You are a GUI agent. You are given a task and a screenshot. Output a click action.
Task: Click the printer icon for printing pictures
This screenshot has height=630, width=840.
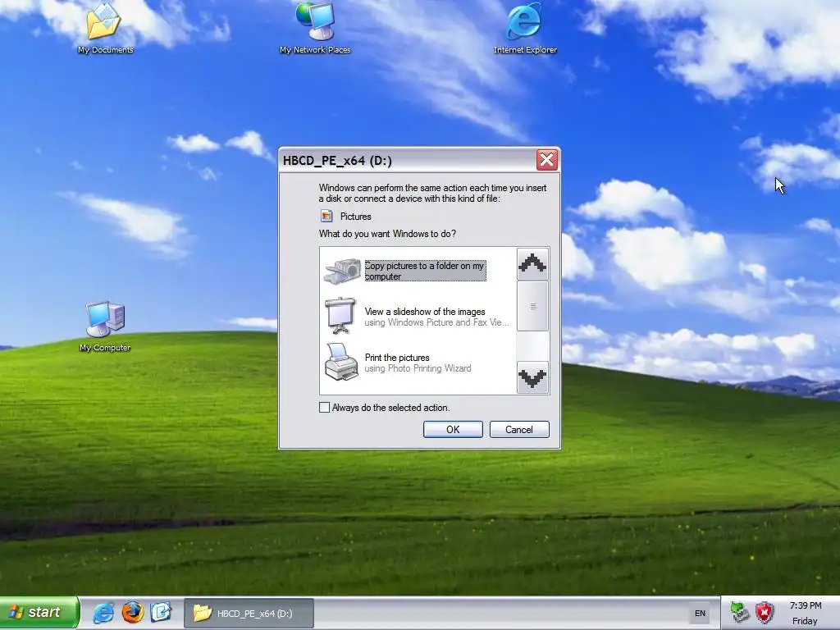(341, 362)
